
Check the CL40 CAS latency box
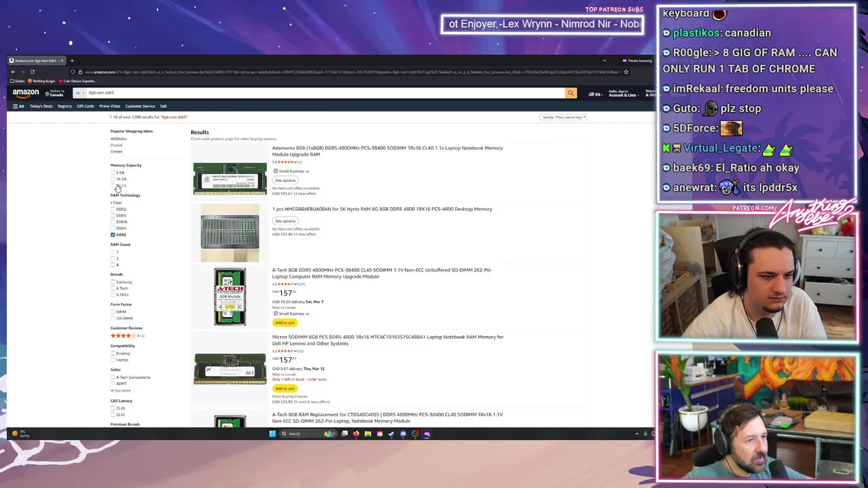pos(113,408)
